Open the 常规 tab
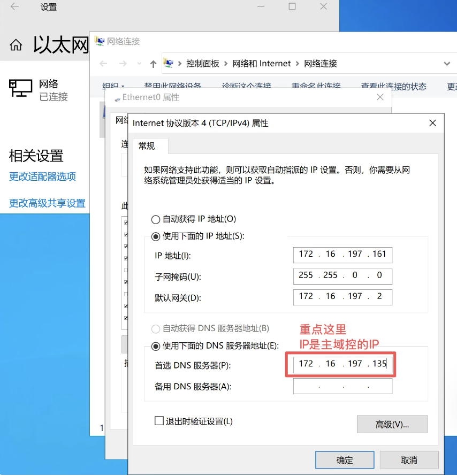Viewport: 457px width, 476px height. [x=147, y=146]
